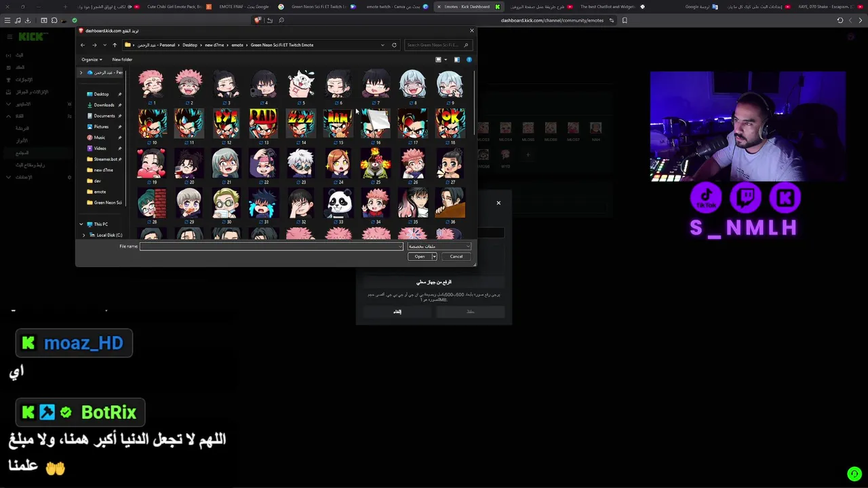Close the Kick upload modal with the X

point(498,203)
